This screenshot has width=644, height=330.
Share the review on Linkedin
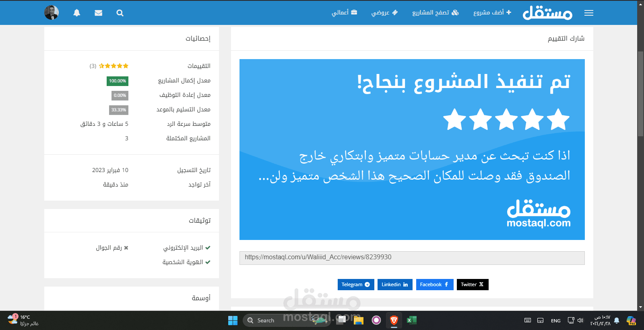395,285
